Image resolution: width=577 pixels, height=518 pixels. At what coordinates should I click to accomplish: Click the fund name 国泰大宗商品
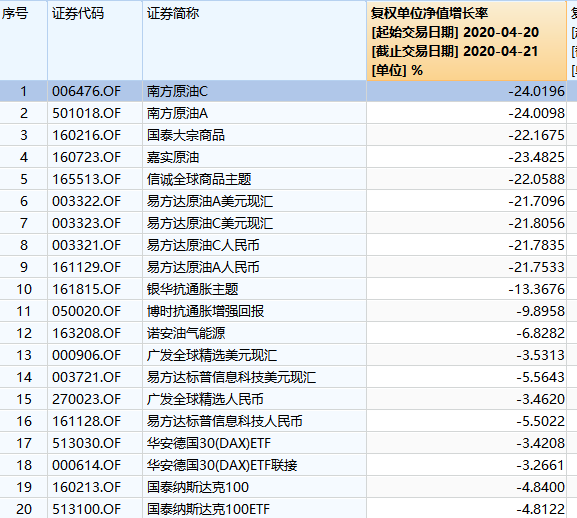coord(186,135)
